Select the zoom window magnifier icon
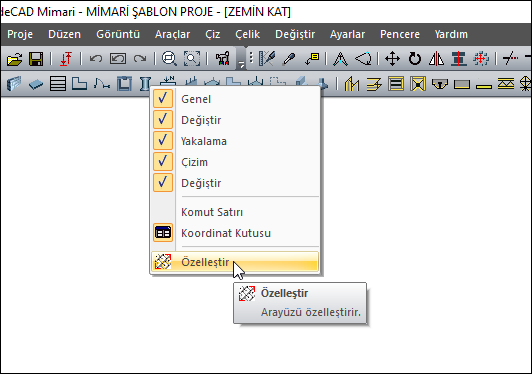532x374 pixels. [169, 59]
